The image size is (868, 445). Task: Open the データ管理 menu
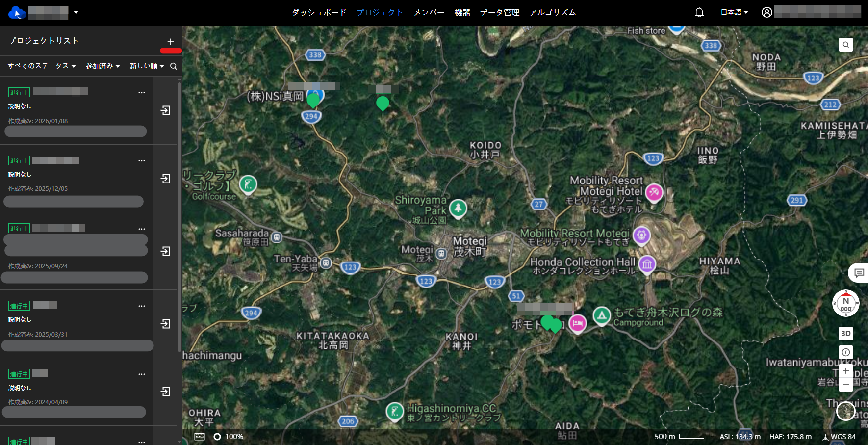(x=499, y=12)
